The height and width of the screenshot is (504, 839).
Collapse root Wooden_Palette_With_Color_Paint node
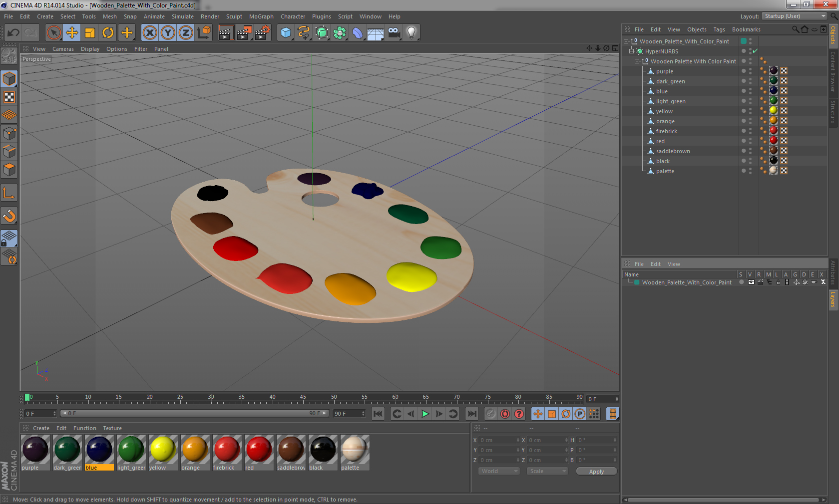tap(626, 41)
